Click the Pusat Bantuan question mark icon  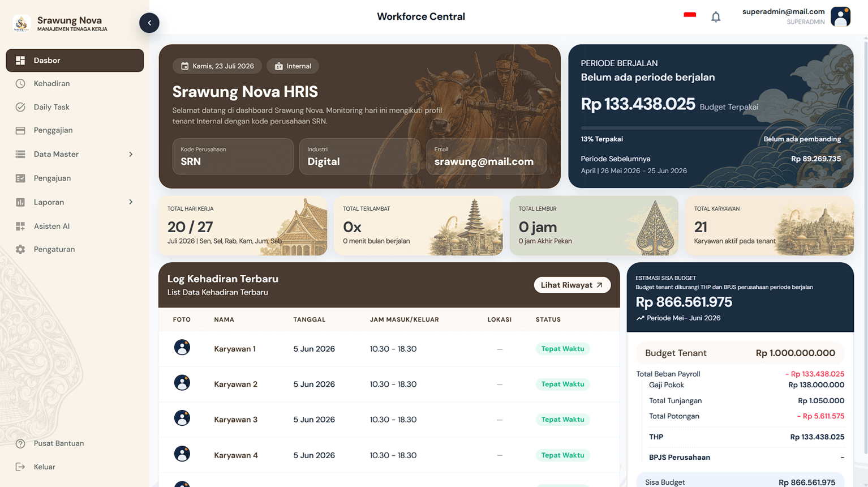(x=20, y=443)
